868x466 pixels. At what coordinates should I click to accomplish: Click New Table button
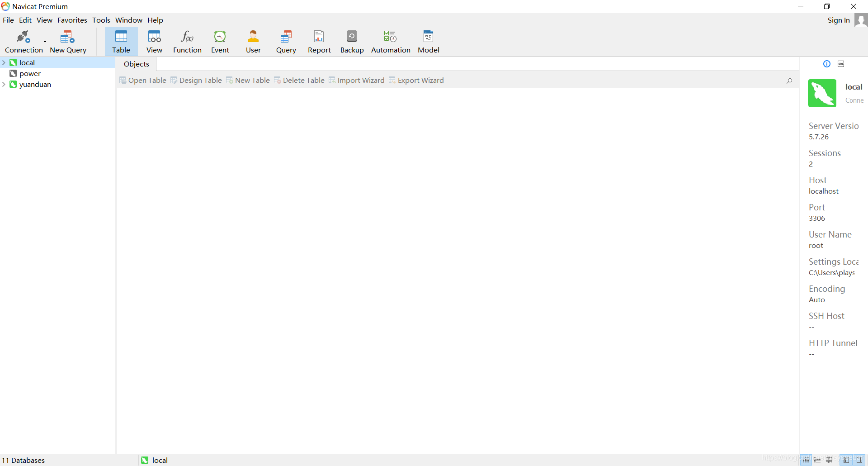pyautogui.click(x=248, y=80)
